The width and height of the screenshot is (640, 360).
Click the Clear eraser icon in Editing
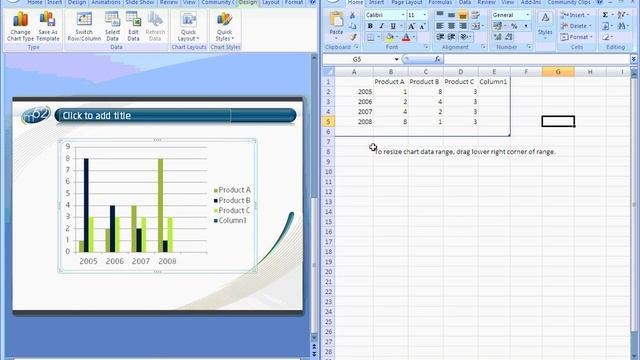coord(606,37)
